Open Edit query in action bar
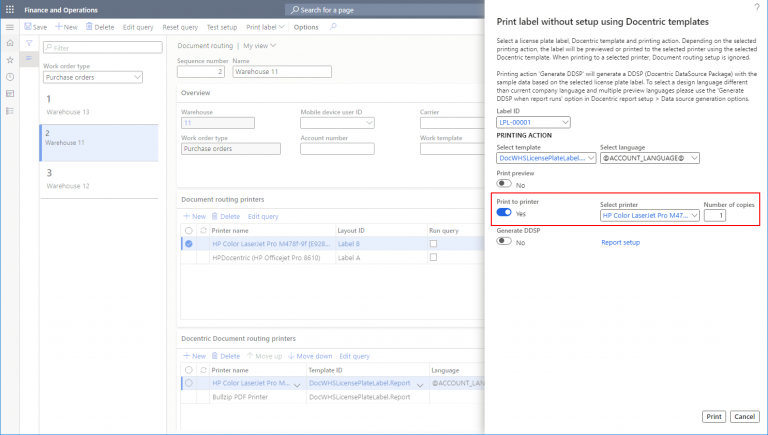 click(138, 27)
